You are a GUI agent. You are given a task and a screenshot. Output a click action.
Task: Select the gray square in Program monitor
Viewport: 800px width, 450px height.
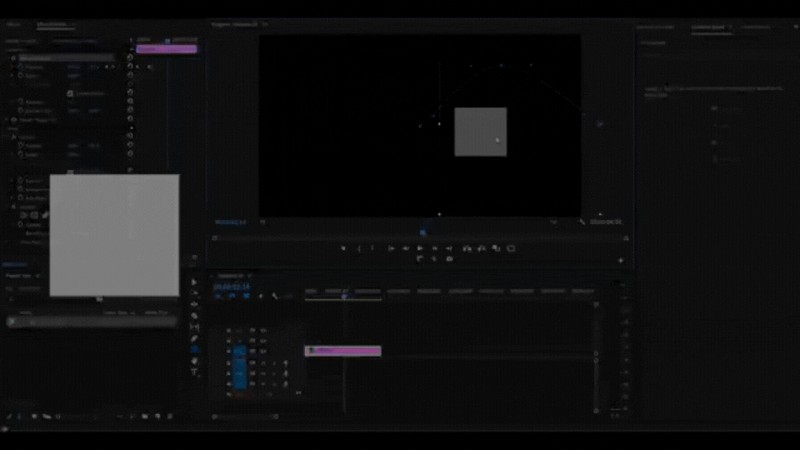(x=481, y=132)
